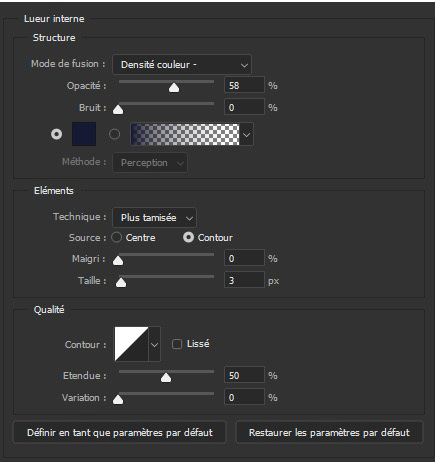Select Centre as the glow source

pyautogui.click(x=116, y=237)
